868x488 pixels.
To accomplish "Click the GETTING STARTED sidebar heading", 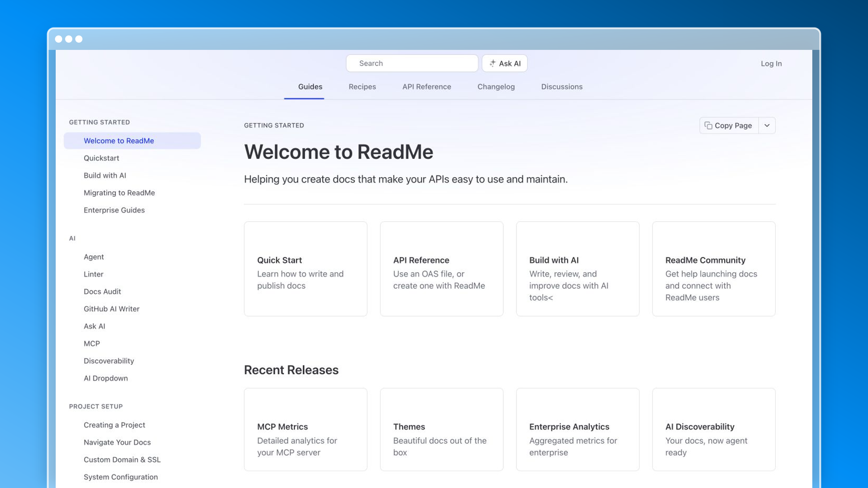I will coord(99,122).
